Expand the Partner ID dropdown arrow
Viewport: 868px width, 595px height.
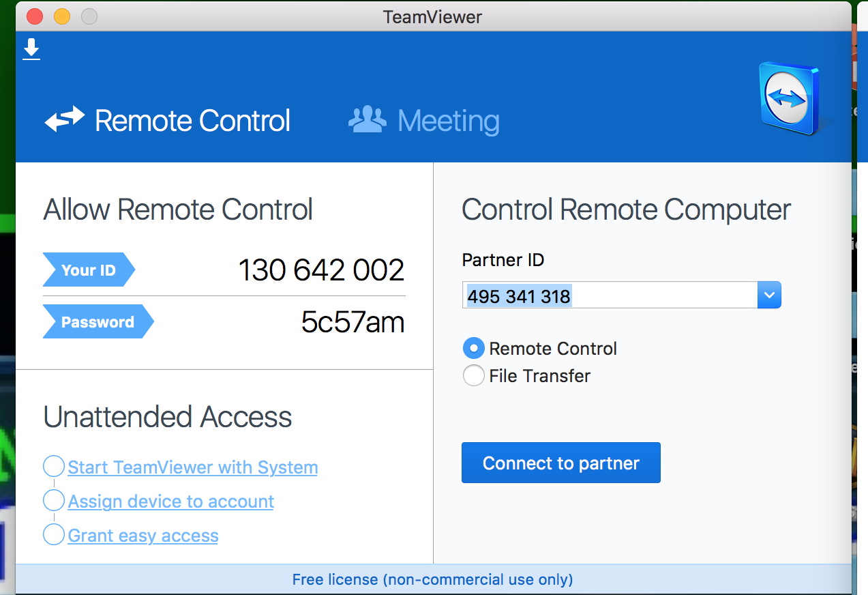click(x=769, y=295)
